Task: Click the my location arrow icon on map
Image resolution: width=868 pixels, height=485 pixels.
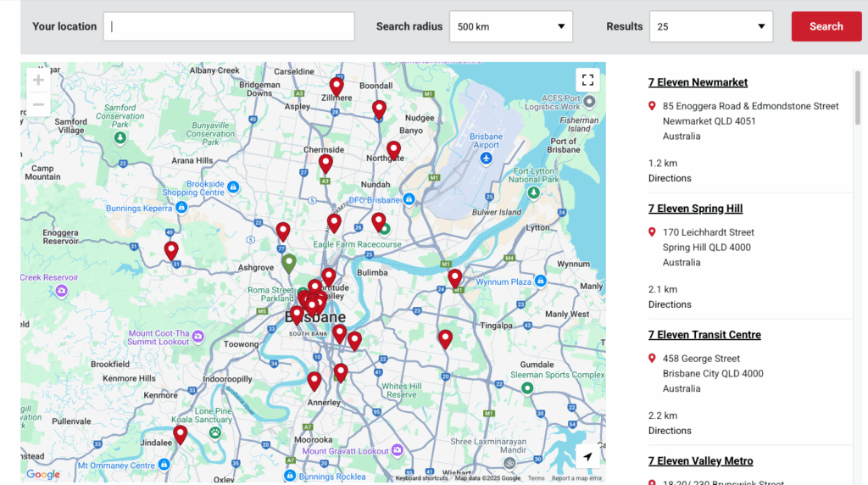Action: pos(587,457)
